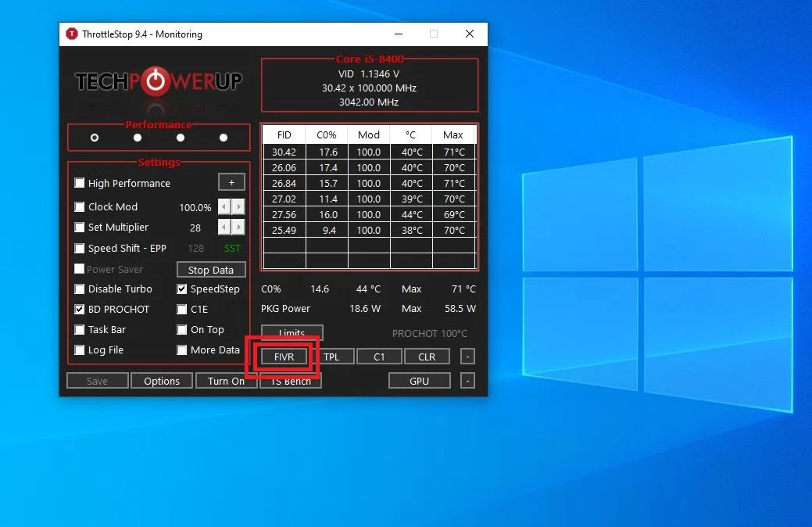The width and height of the screenshot is (812, 527).
Task: Launch the TS Bench benchmark
Action: coord(291,381)
